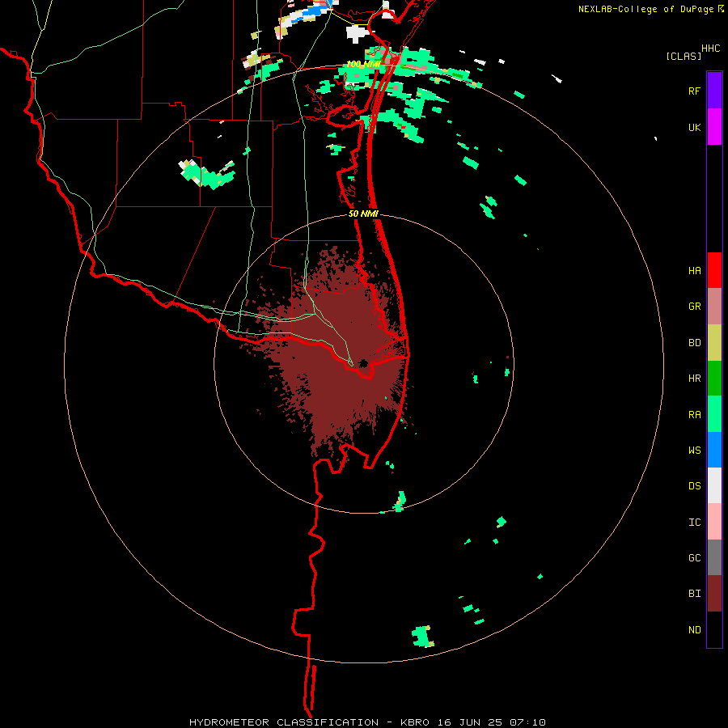Click the HYDROMETEOR CLASSIFICATION title text
This screenshot has width=728, height=728.
[x=284, y=722]
